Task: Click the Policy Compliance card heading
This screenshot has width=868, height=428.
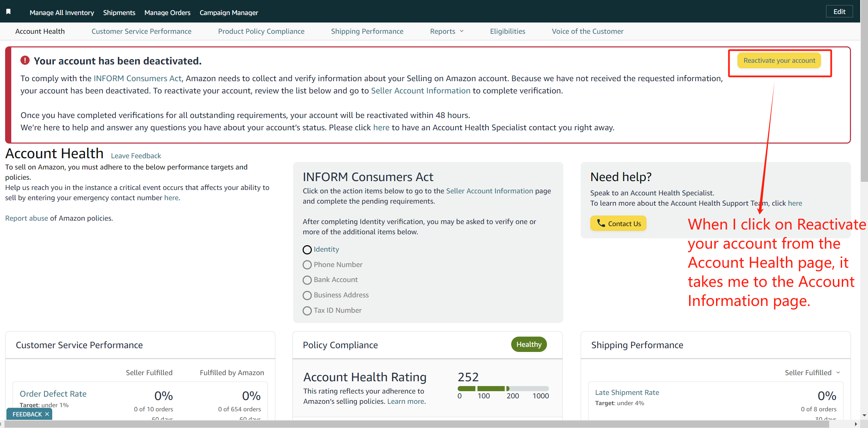Action: point(340,345)
